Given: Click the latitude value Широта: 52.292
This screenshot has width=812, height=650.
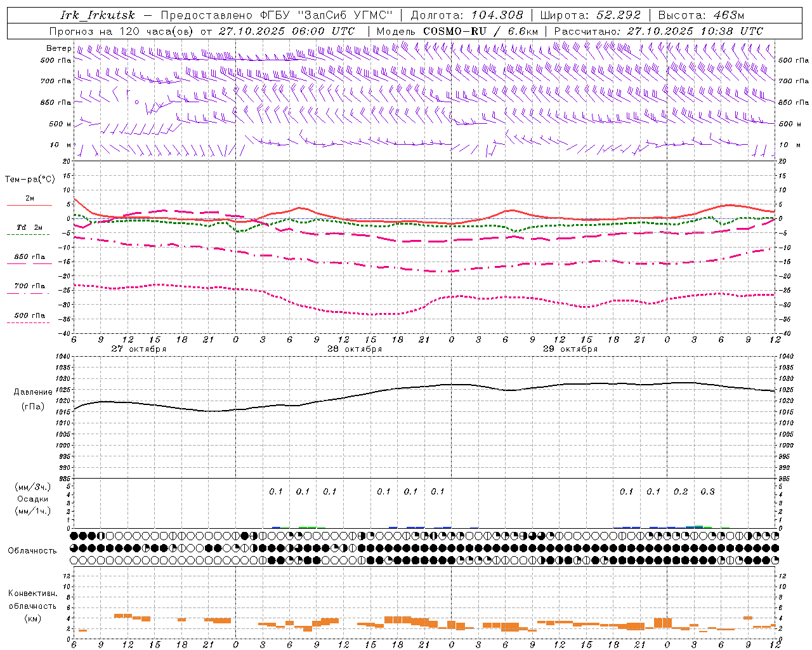Looking at the screenshot, I should [x=590, y=15].
